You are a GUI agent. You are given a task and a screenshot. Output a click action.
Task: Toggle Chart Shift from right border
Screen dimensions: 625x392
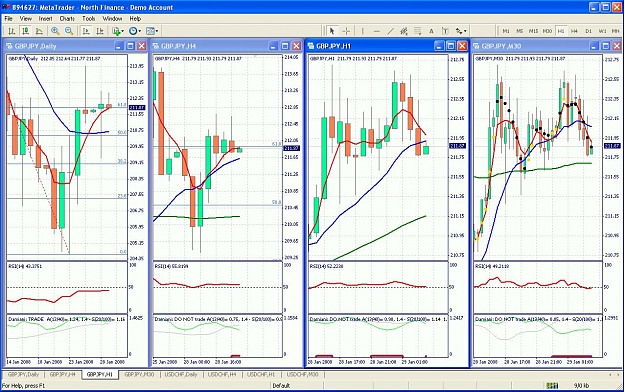point(100,31)
